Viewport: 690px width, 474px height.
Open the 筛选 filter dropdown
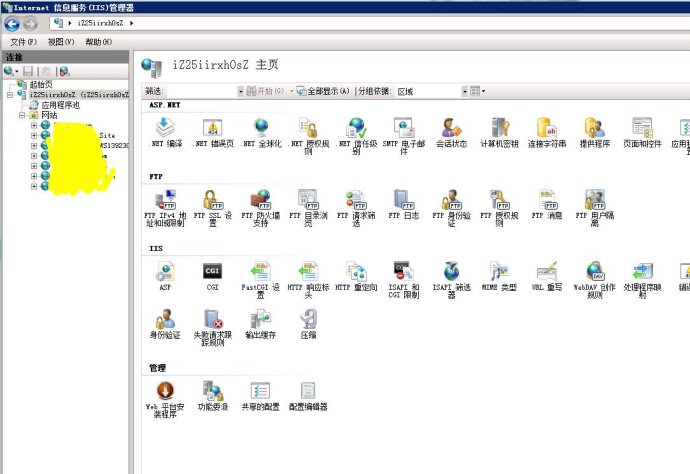[x=240, y=91]
